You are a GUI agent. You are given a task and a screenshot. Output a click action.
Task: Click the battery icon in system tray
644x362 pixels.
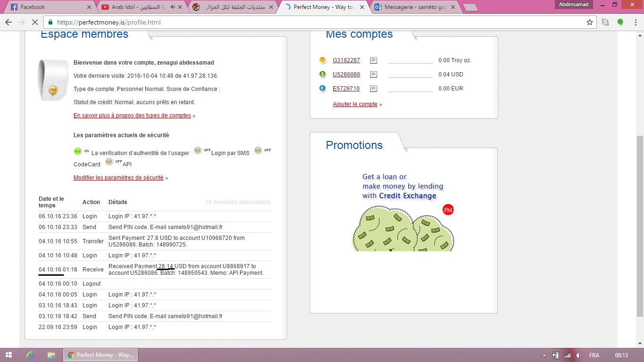click(556, 355)
